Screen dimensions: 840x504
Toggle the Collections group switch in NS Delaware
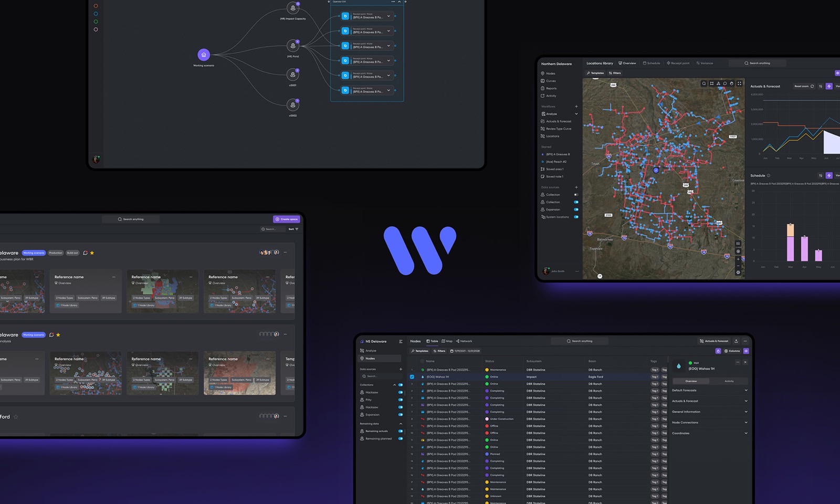tap(401, 385)
